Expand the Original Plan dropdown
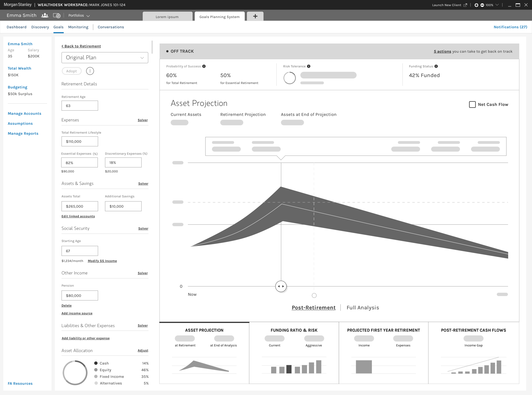The height and width of the screenshot is (395, 532). (105, 58)
